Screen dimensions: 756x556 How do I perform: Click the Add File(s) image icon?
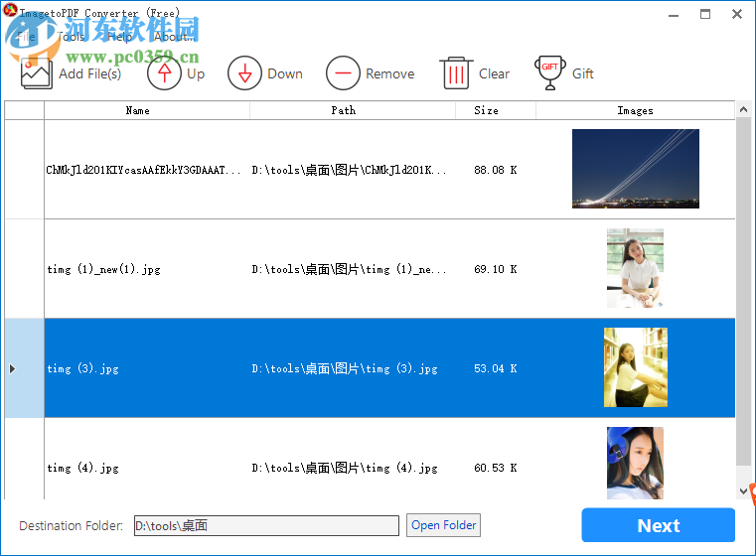36,73
